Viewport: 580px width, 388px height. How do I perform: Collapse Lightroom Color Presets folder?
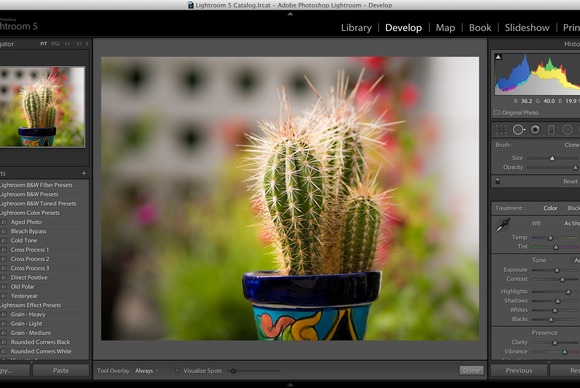click(x=30, y=213)
